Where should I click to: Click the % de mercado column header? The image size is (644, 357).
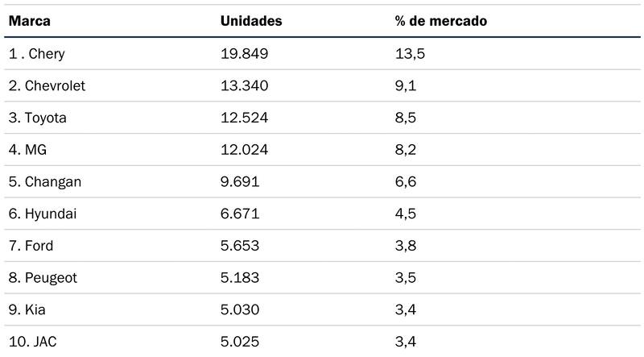436,21
